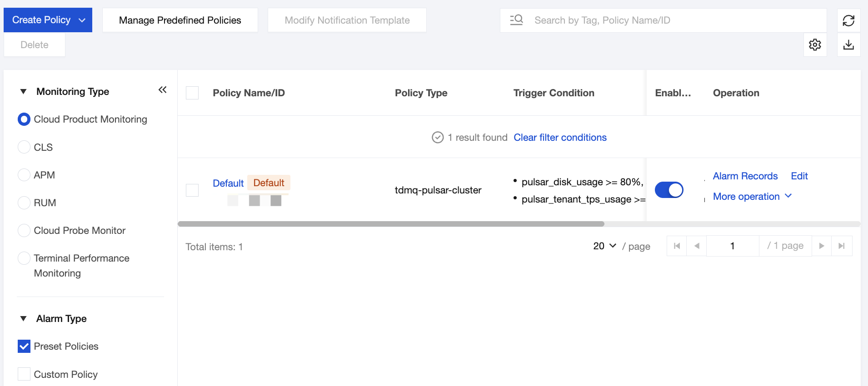Go to the next page arrow

click(822, 246)
